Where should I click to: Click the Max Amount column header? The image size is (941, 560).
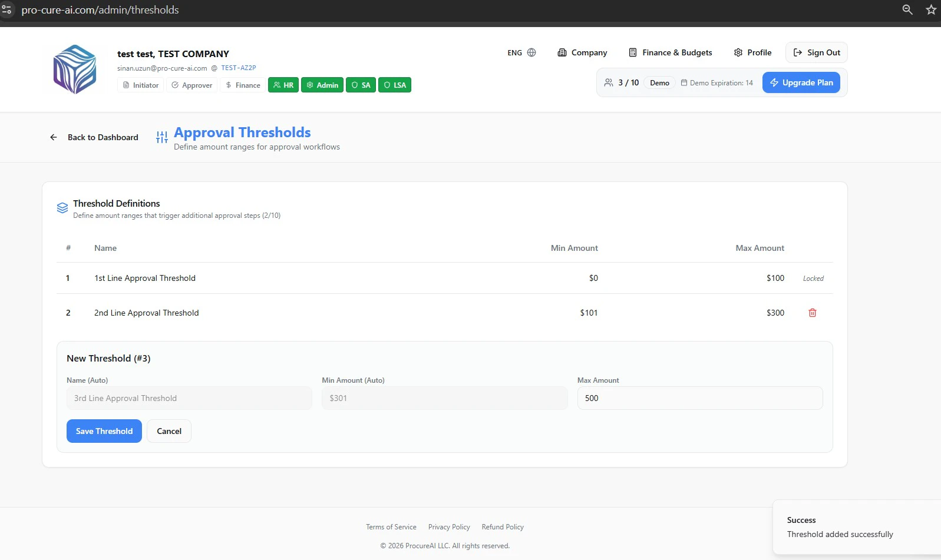(760, 248)
